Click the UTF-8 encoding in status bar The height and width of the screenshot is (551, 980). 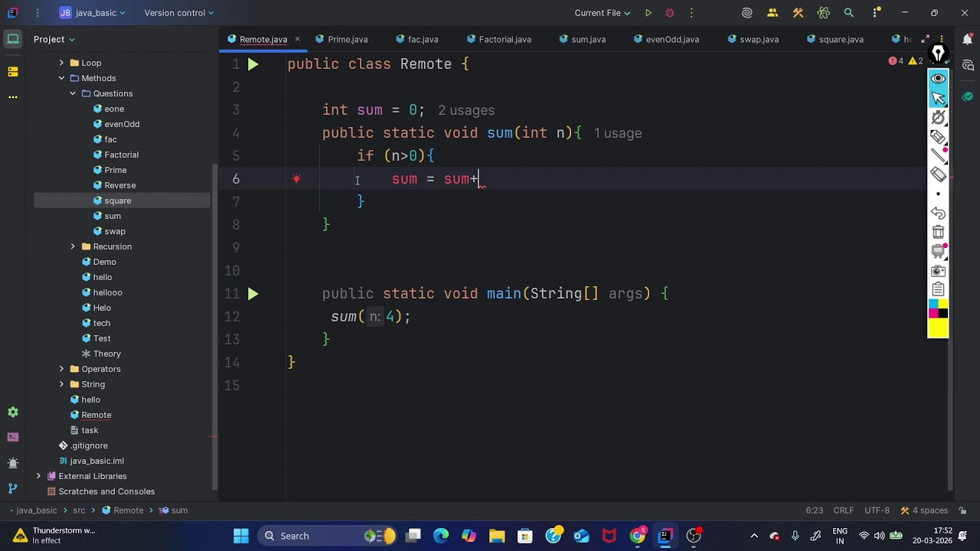tap(877, 510)
